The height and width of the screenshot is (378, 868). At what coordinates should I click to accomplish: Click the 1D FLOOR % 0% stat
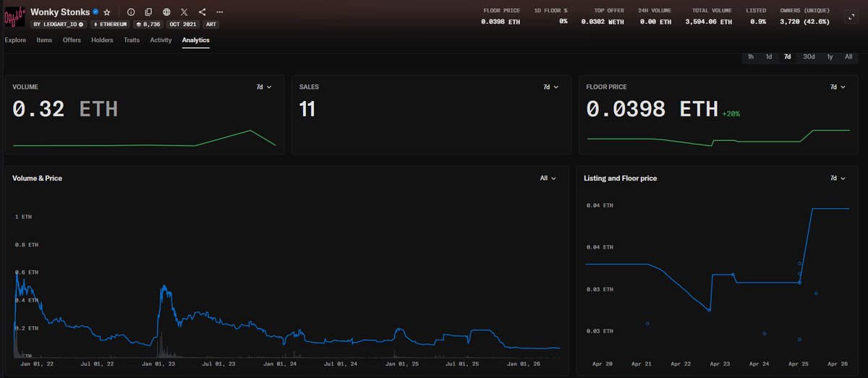(x=550, y=17)
